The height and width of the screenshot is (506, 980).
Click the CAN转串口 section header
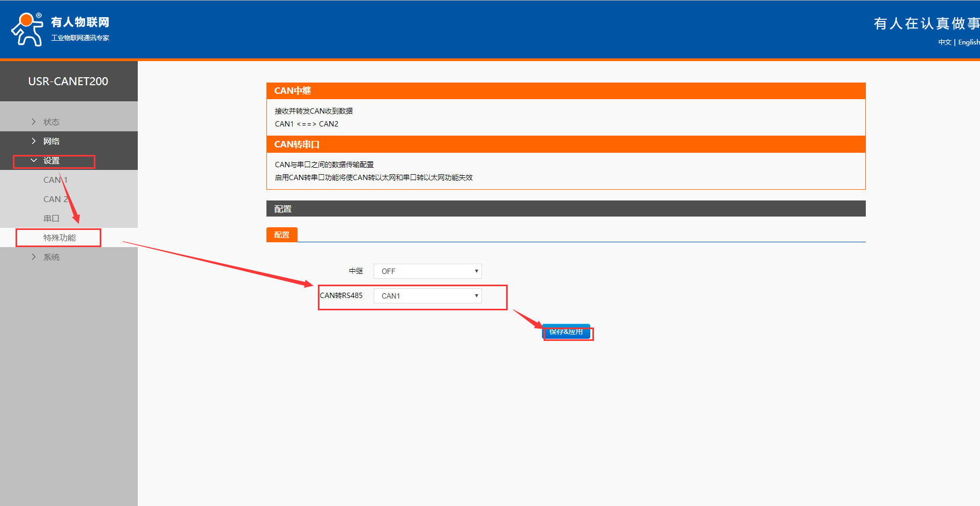(297, 145)
